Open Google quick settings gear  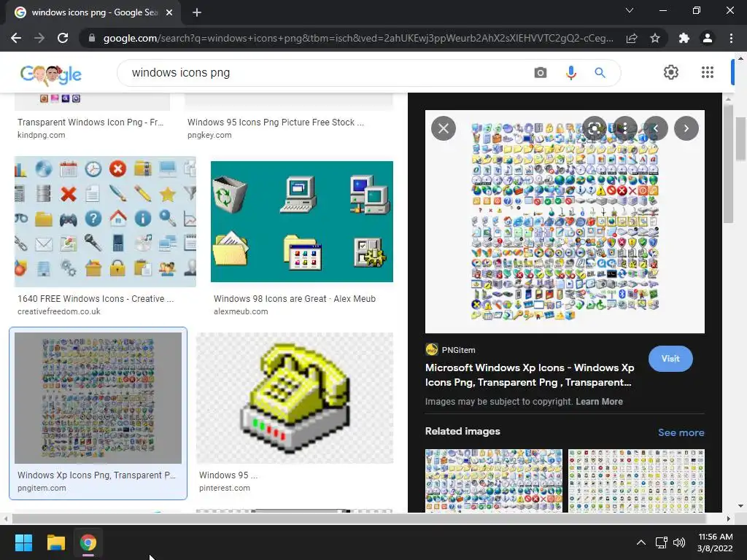click(671, 72)
